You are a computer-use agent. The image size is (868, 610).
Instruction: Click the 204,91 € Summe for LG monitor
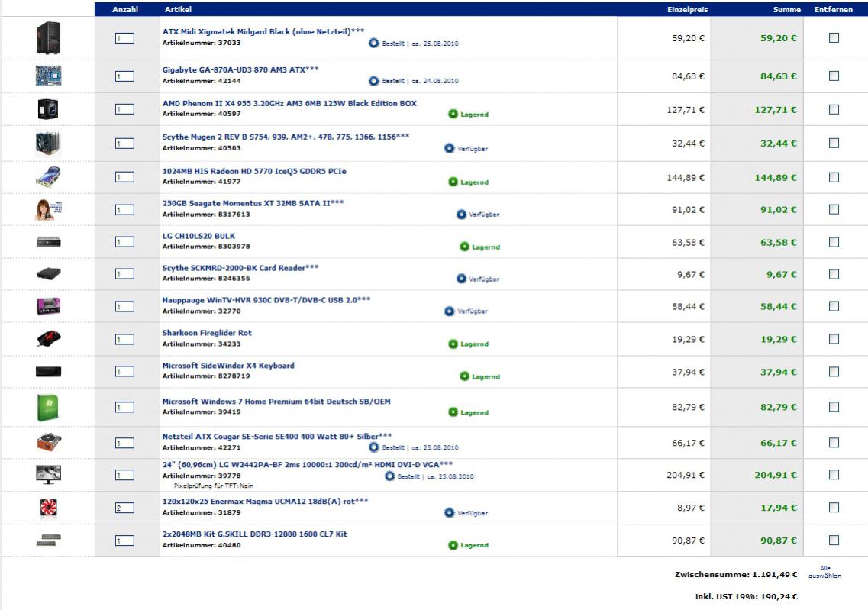click(776, 475)
